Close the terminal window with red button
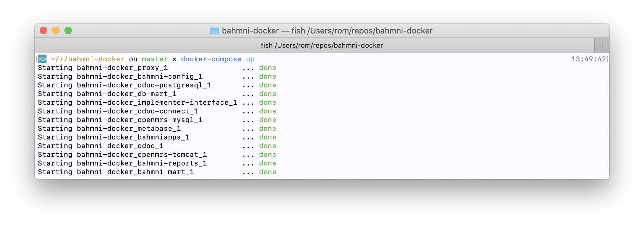The image size is (644, 225). pyautogui.click(x=43, y=30)
